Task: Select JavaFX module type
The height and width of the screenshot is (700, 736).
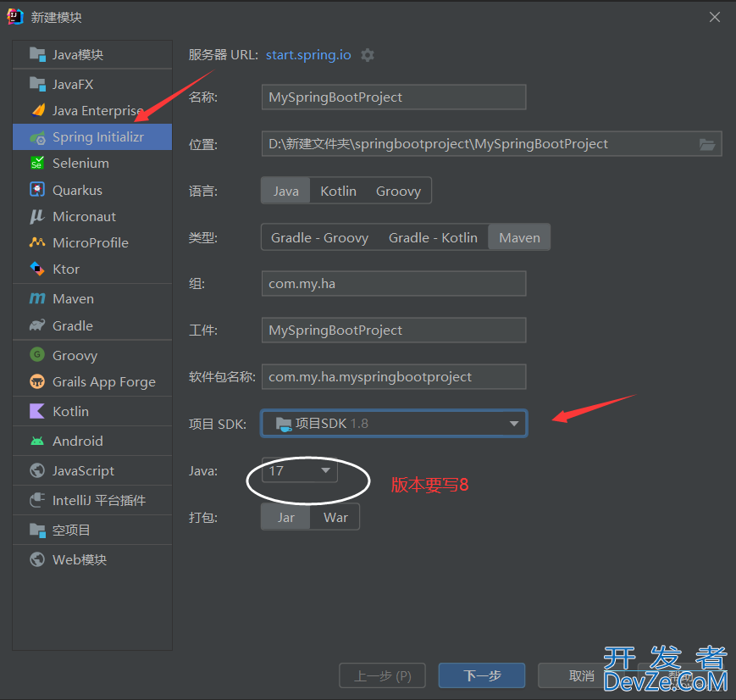Action: coord(92,84)
